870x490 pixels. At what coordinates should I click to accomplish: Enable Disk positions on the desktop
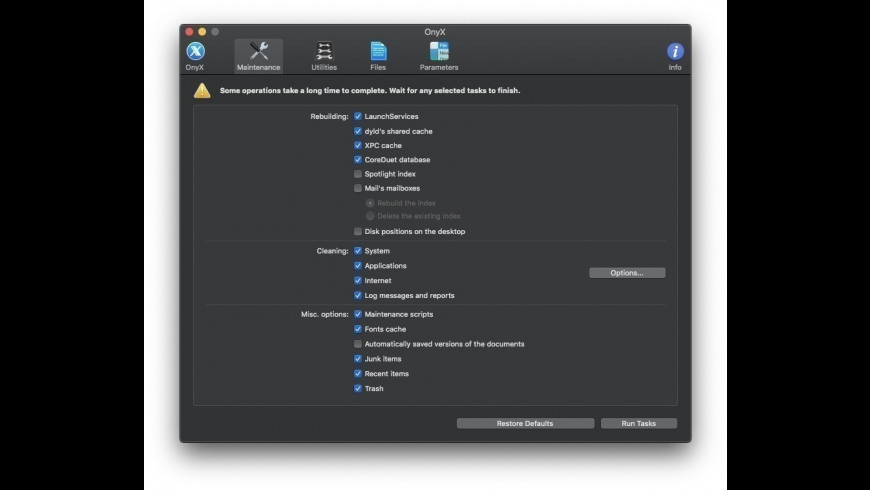[x=358, y=231]
